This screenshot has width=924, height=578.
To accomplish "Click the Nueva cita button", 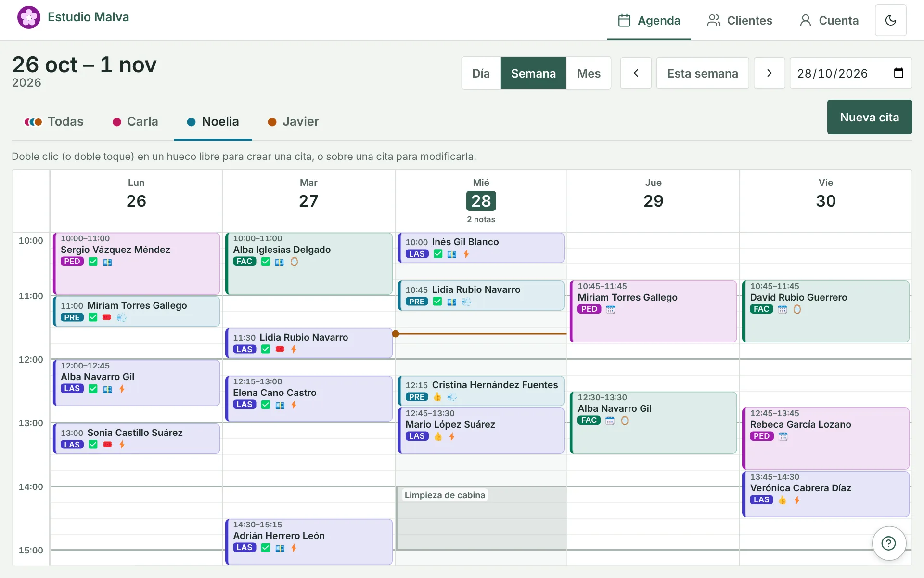I will (x=869, y=117).
